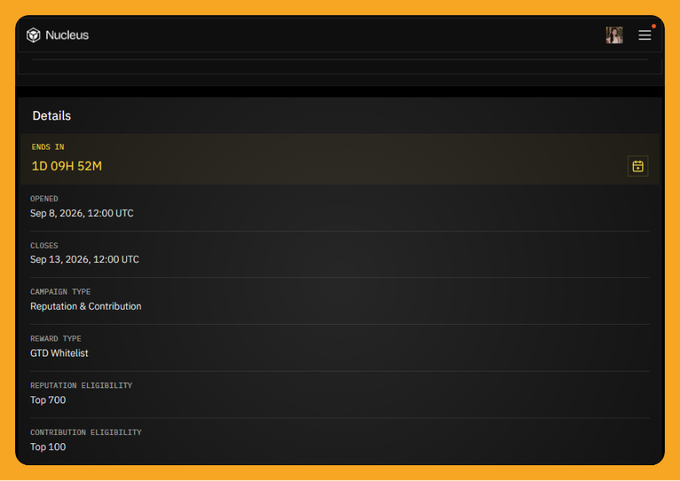The height and width of the screenshot is (481, 680).
Task: Select the Top 700 value
Action: (48, 400)
